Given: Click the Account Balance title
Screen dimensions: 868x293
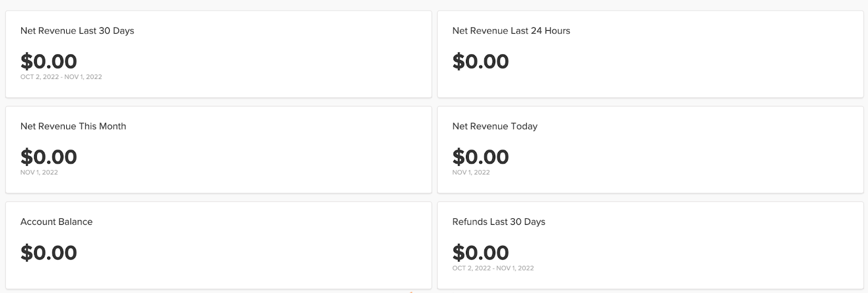Looking at the screenshot, I should click(56, 222).
